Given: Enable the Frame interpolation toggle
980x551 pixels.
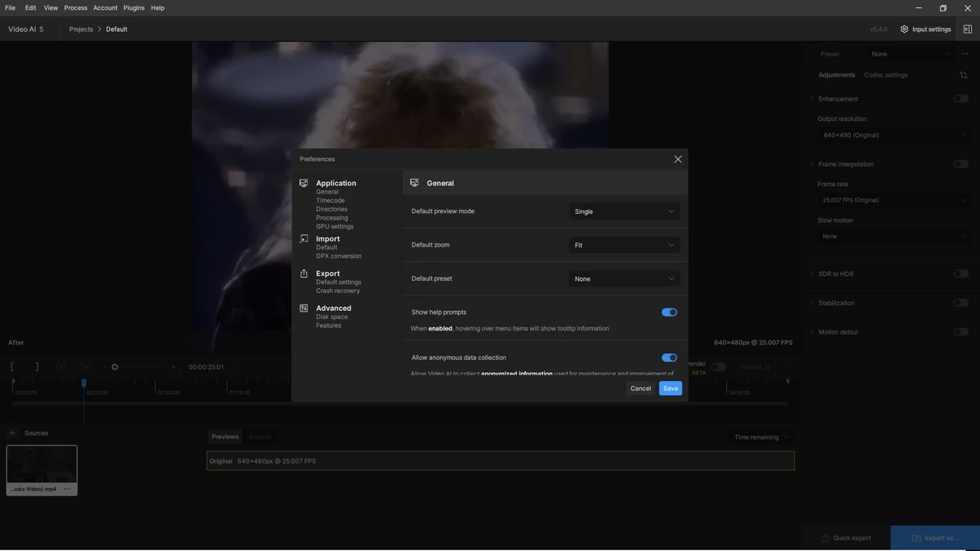Looking at the screenshot, I should pos(961,164).
